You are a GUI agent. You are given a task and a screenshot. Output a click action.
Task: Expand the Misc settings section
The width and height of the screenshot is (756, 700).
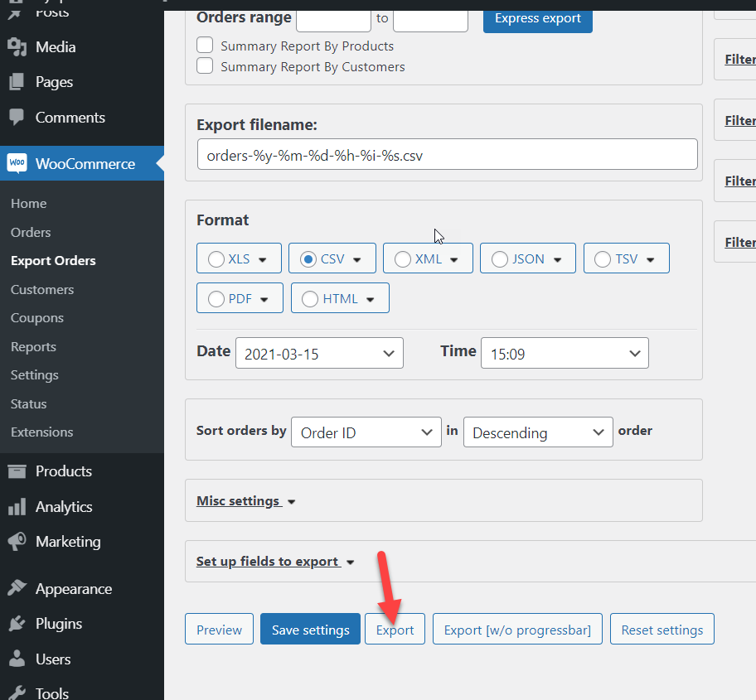click(x=246, y=501)
